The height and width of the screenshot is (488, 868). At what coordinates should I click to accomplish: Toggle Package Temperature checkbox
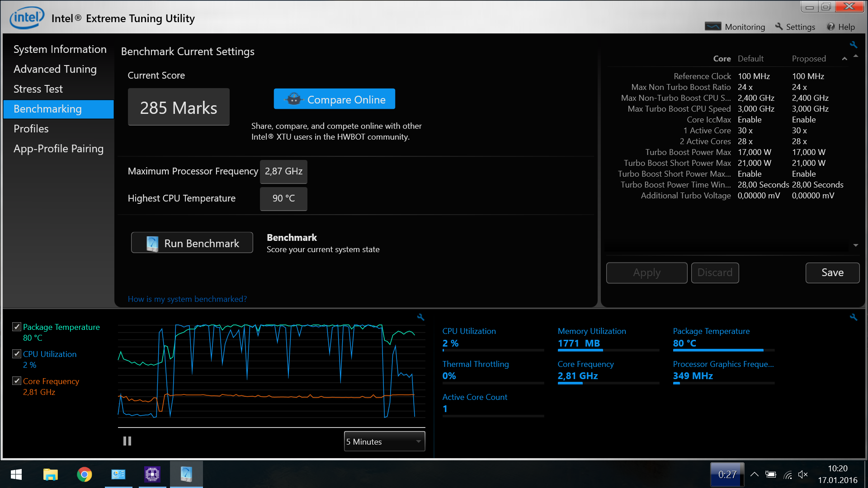pos(17,327)
